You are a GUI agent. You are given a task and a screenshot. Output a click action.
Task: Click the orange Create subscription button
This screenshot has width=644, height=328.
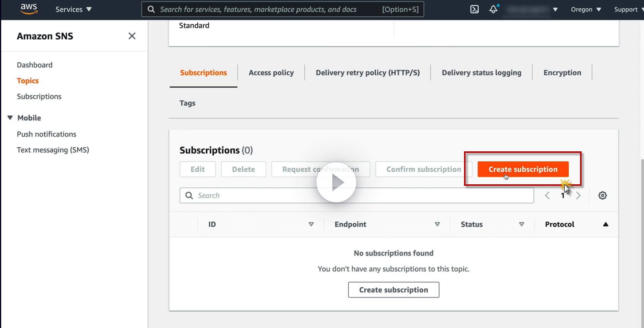pyautogui.click(x=523, y=169)
